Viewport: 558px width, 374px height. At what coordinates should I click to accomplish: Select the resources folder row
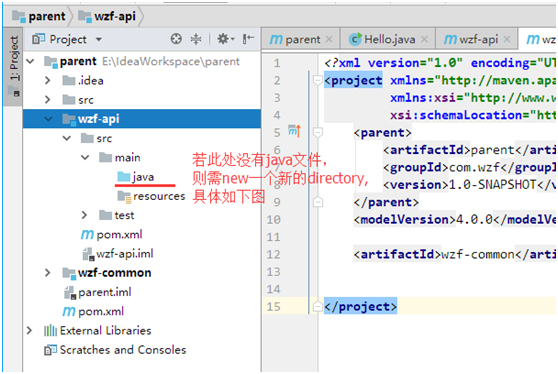click(142, 196)
